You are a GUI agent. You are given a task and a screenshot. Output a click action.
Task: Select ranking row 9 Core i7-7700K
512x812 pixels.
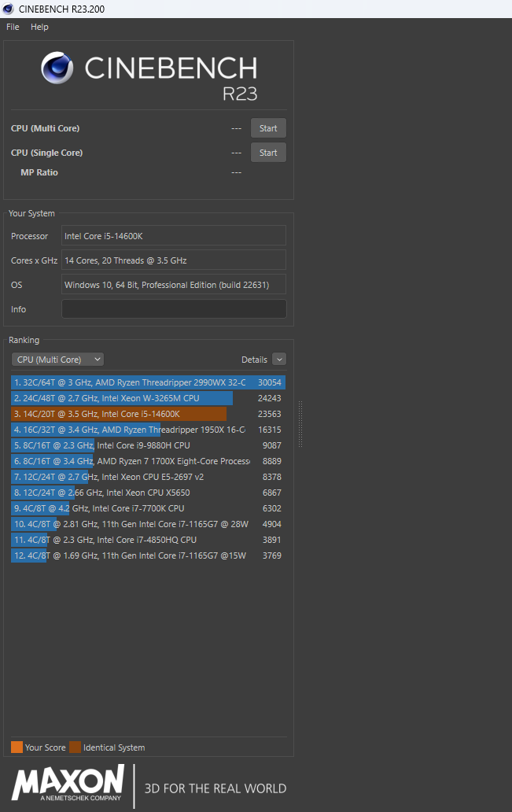148,508
